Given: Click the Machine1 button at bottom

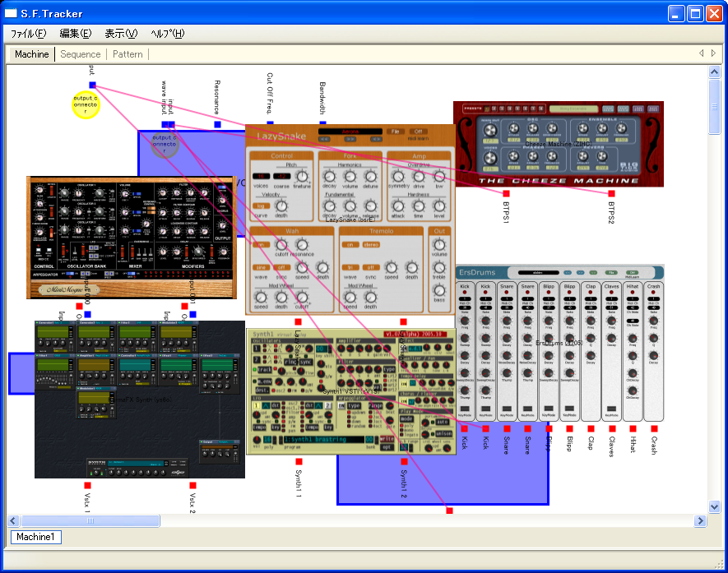Looking at the screenshot, I should [x=36, y=537].
